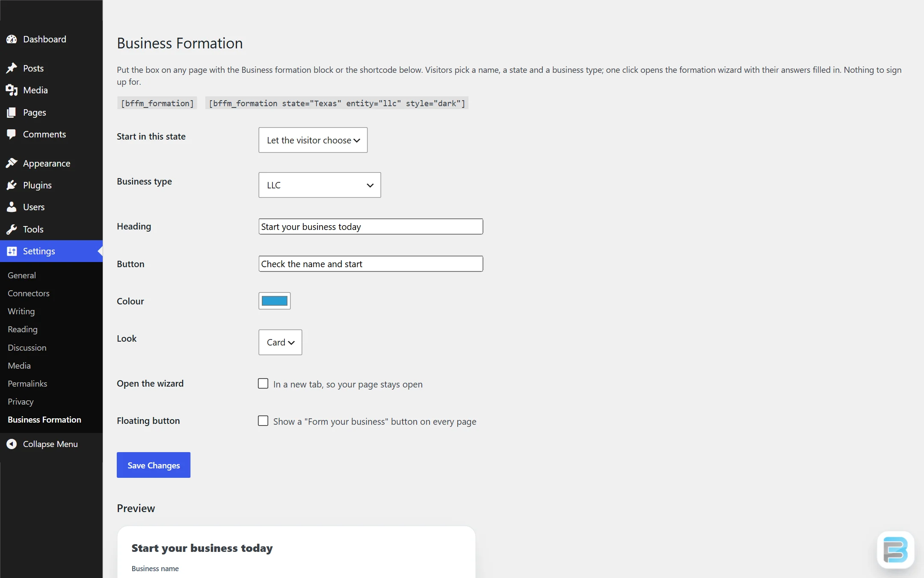Click the Users person icon
The image size is (924, 578).
[12, 207]
